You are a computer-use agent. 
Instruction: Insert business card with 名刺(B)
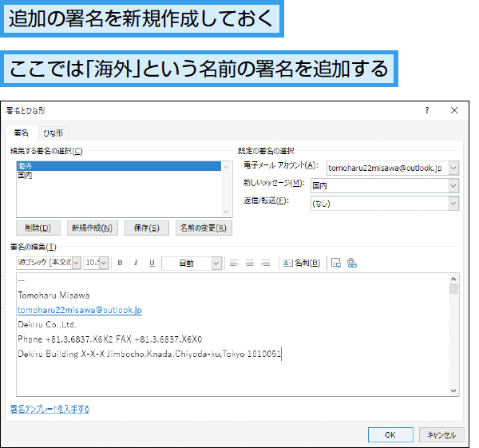coord(302,263)
